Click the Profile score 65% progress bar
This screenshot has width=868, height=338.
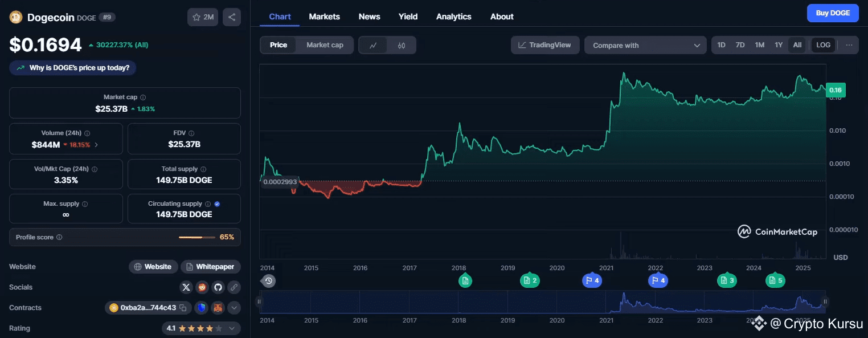coord(197,237)
